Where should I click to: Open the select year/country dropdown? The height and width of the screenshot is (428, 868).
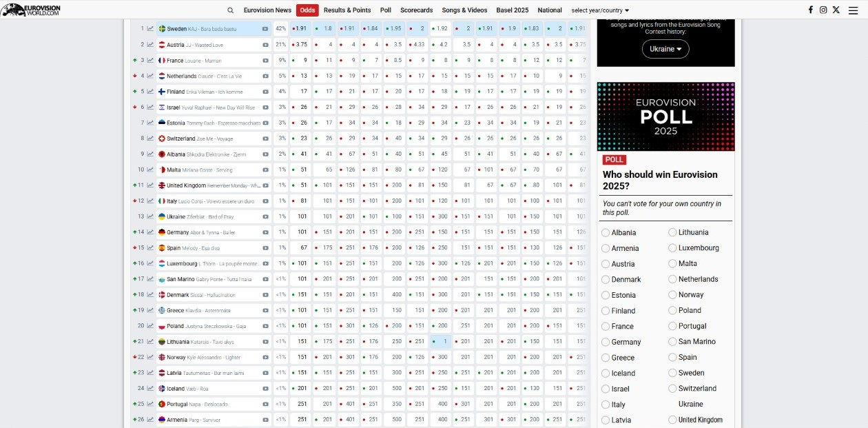click(x=600, y=10)
